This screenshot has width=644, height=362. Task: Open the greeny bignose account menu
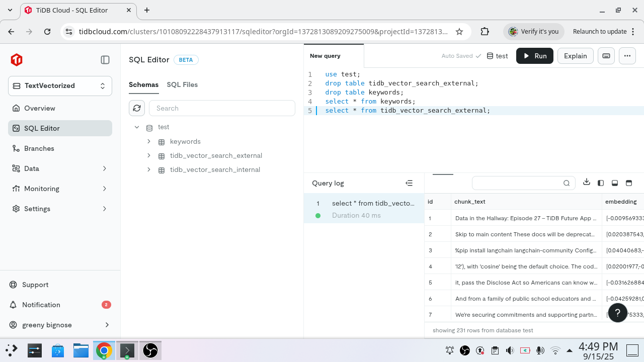tap(60, 325)
